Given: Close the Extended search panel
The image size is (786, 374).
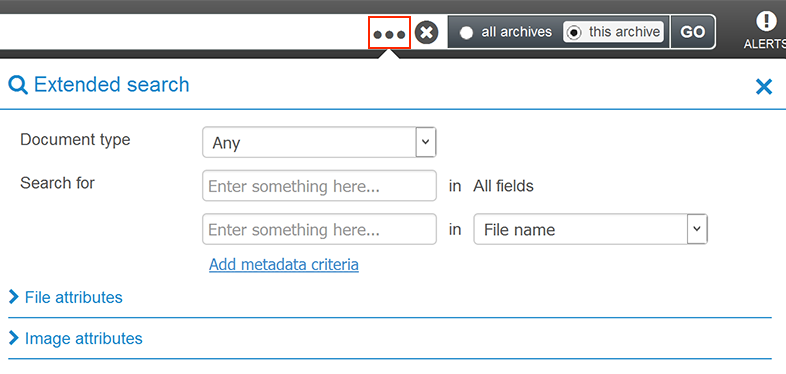Looking at the screenshot, I should pos(764,87).
